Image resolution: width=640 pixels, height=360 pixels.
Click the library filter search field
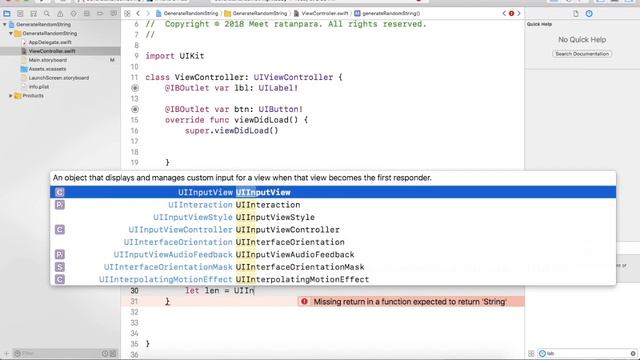[x=587, y=353]
